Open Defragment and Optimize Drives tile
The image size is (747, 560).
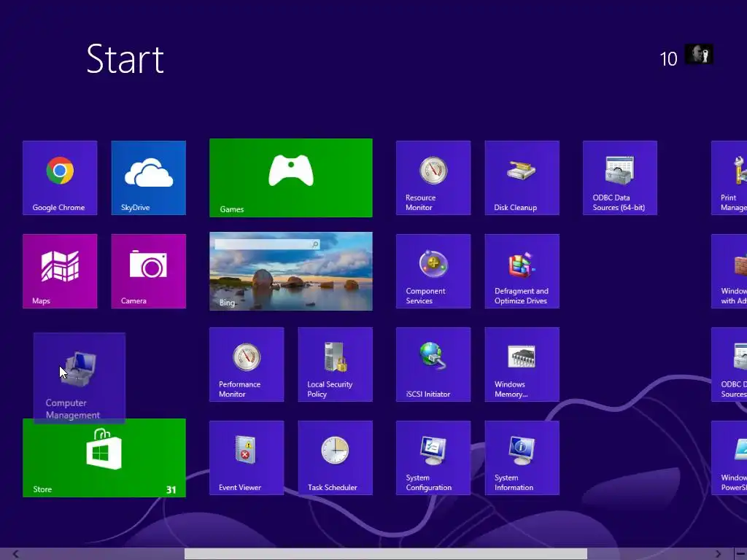pos(522,271)
